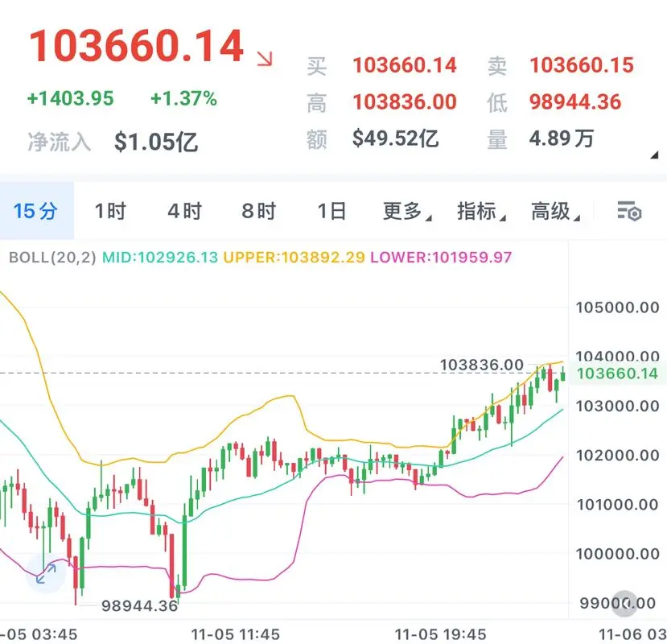
Task: Tap the 98944.36 low marker on chart
Action: tap(139, 605)
